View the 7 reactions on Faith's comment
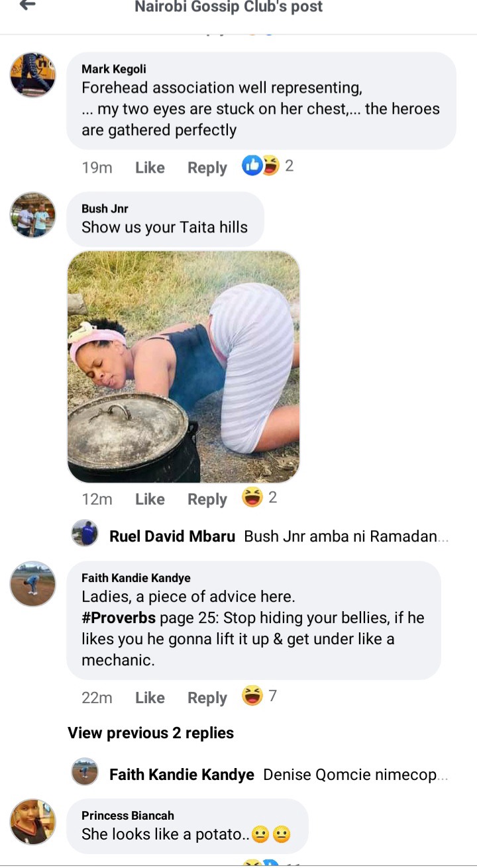 [x=259, y=696]
